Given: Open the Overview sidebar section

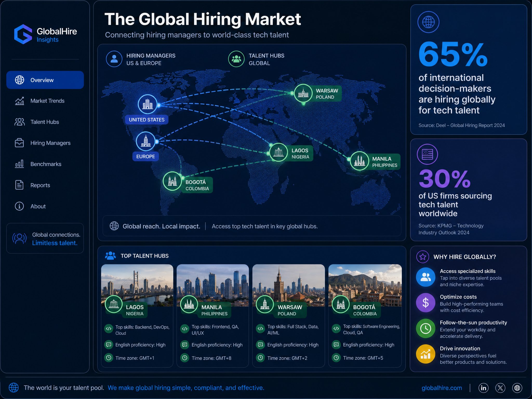Looking at the screenshot, I should coord(45,80).
